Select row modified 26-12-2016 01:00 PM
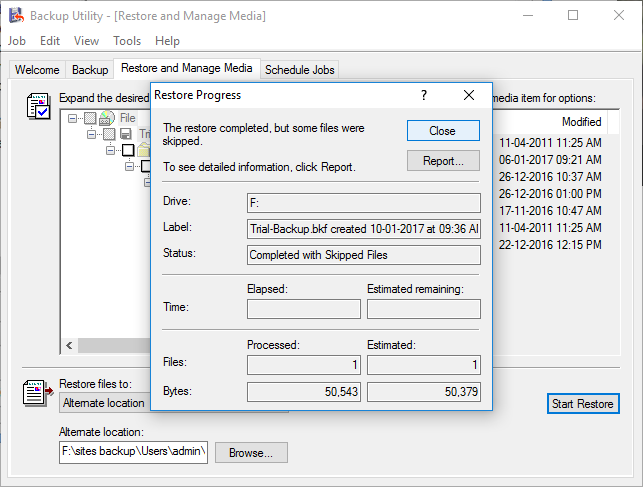This screenshot has width=643, height=487. (x=550, y=193)
